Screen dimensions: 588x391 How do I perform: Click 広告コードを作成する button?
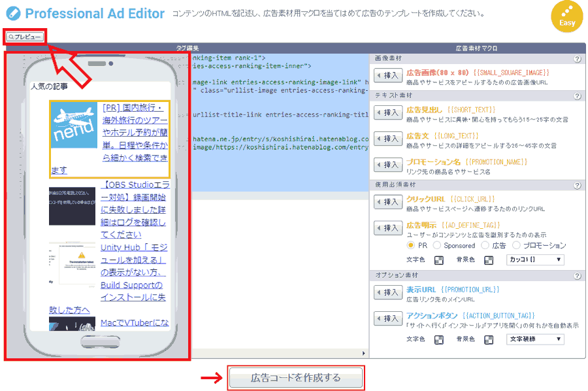[295, 377]
